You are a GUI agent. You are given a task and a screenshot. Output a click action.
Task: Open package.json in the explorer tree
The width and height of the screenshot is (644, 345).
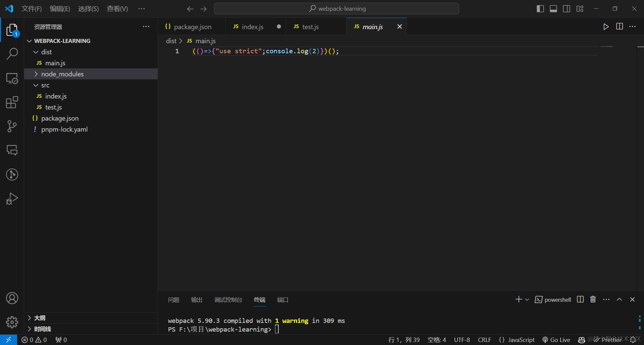pyautogui.click(x=91, y=118)
